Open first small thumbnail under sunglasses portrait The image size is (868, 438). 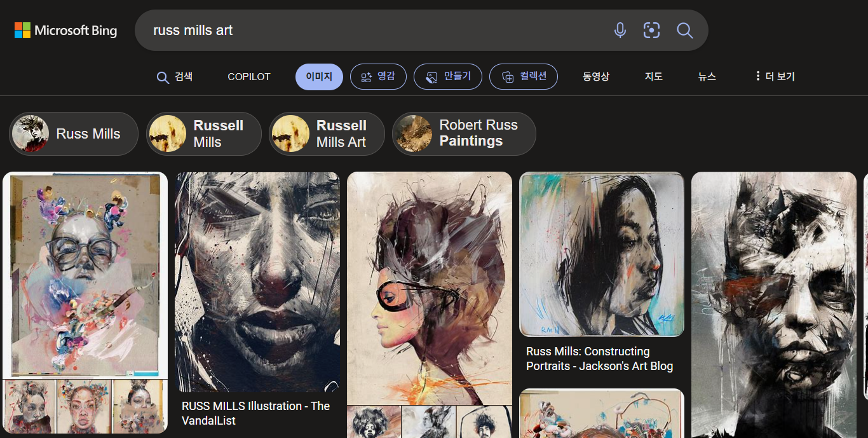point(374,422)
